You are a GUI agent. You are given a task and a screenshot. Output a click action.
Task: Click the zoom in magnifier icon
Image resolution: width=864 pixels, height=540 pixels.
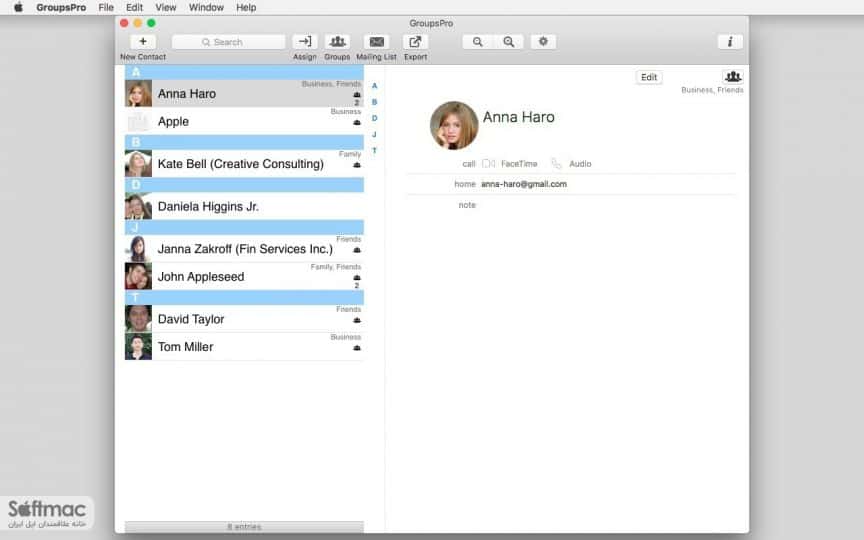pos(509,42)
